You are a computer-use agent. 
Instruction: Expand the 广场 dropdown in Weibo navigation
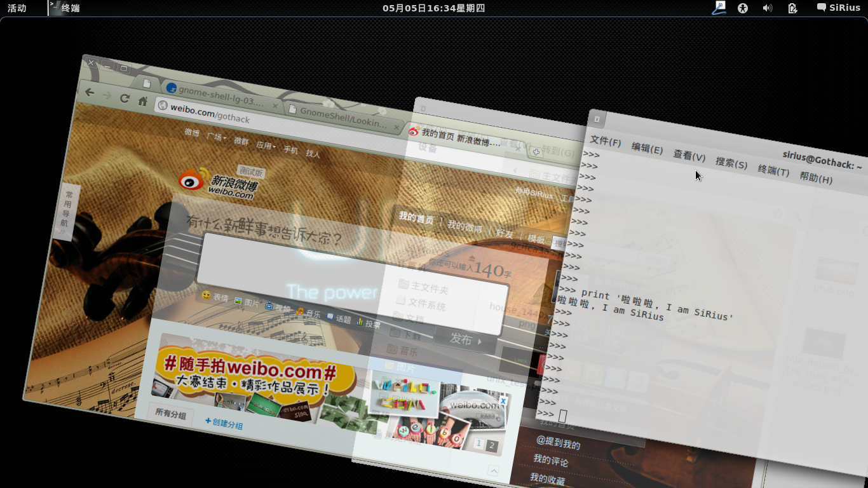click(x=216, y=137)
